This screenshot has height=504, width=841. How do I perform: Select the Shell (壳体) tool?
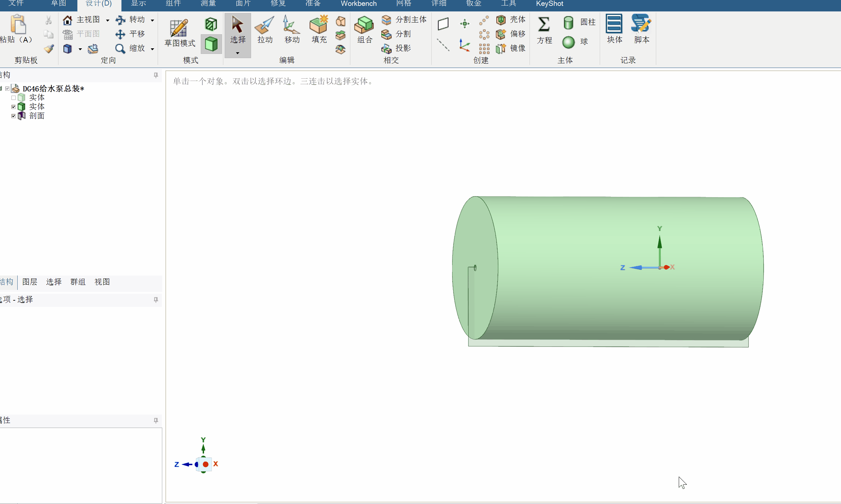click(x=511, y=20)
